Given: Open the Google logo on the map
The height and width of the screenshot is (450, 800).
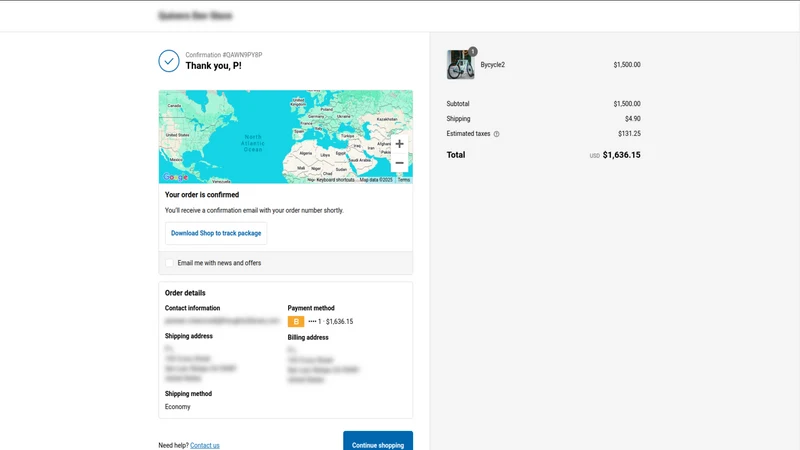Looking at the screenshot, I should tap(176, 177).
